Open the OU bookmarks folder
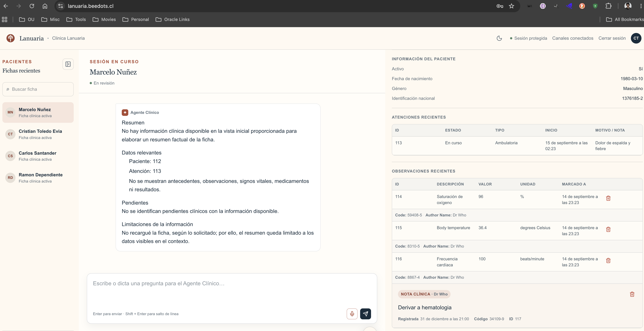The image size is (644, 331). (x=27, y=19)
